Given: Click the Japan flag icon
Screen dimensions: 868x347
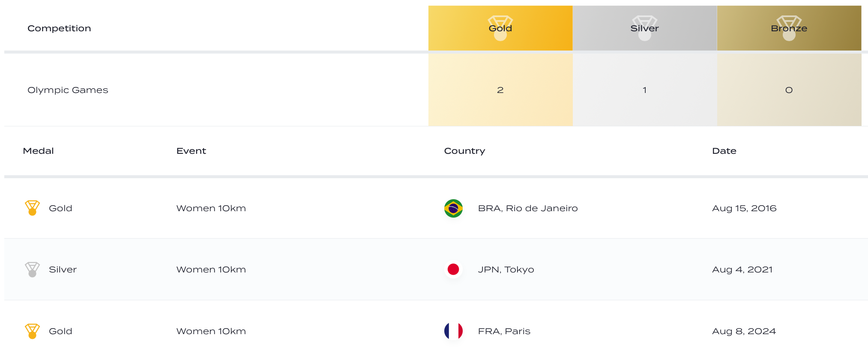Looking at the screenshot, I should pyautogui.click(x=453, y=269).
